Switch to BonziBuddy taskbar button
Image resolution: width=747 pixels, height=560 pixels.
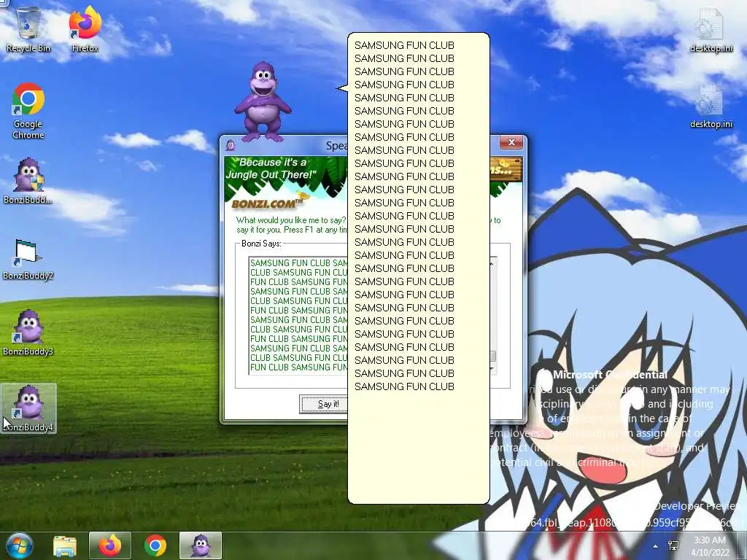click(x=201, y=545)
